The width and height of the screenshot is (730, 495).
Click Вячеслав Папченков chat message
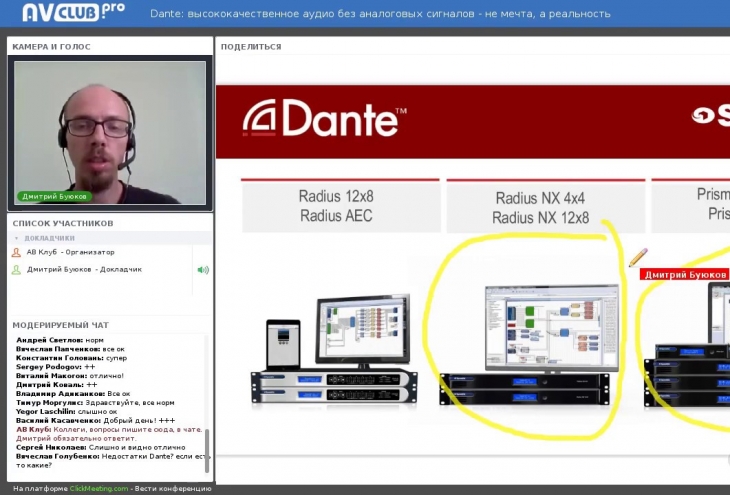(70, 349)
